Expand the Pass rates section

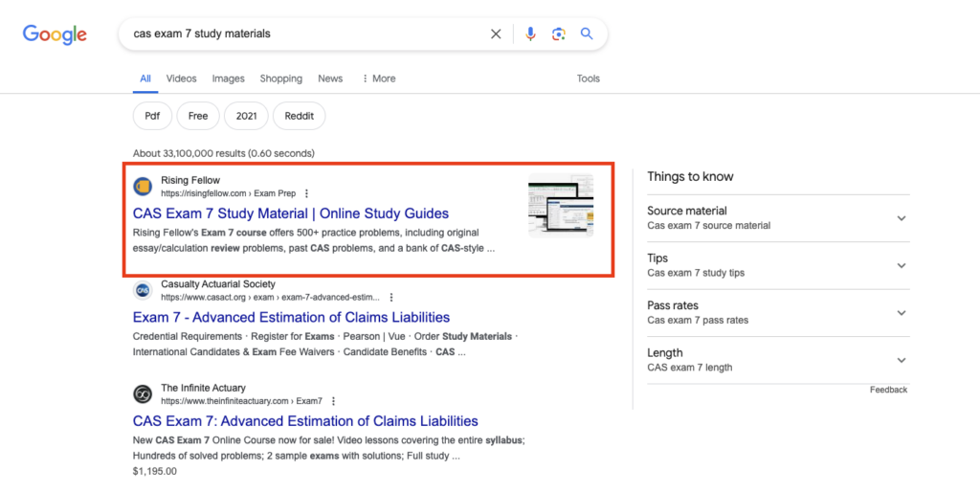pyautogui.click(x=778, y=312)
